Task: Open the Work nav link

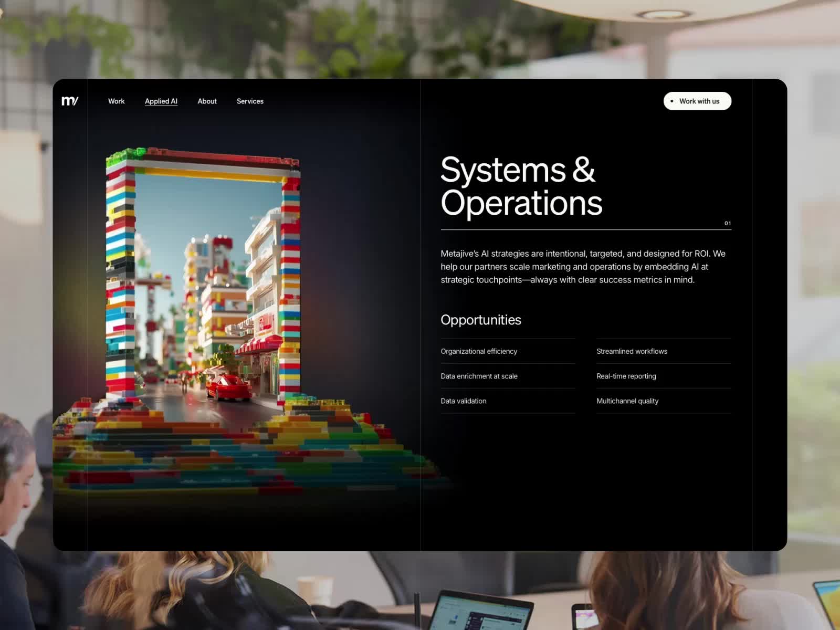Action: [116, 101]
